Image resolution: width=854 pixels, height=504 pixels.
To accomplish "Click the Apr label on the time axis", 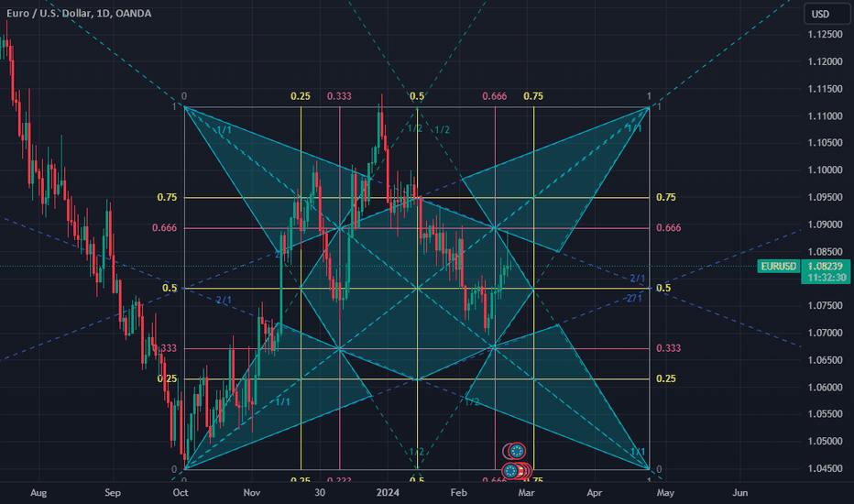I will [x=594, y=493].
